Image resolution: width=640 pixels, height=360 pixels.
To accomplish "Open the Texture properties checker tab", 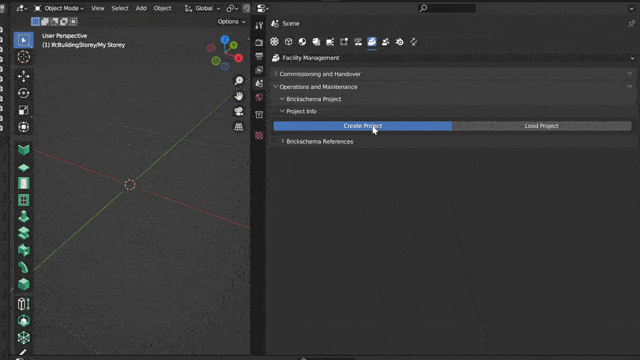I will coord(259,136).
